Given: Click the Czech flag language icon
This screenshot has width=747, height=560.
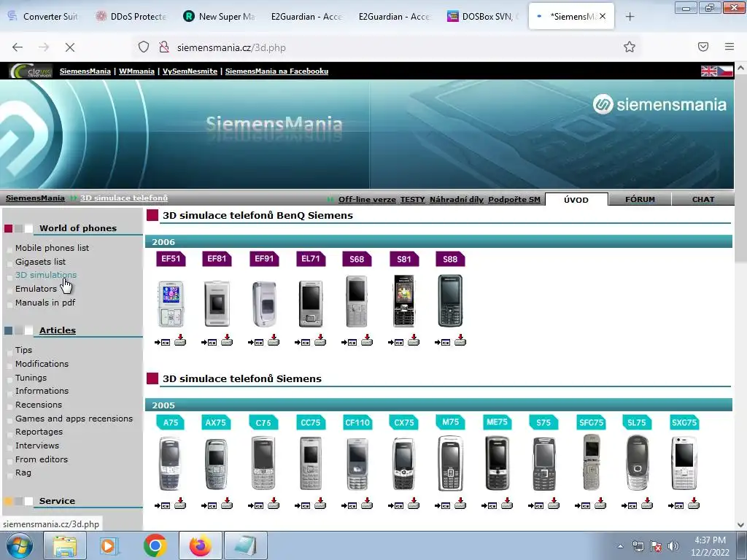Looking at the screenshot, I should pos(725,71).
